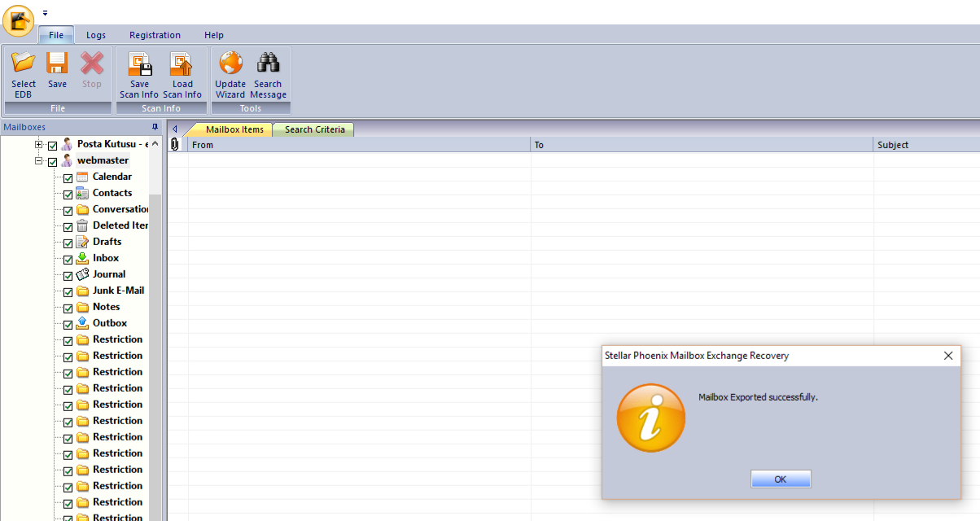Toggle the Notes folder checkbox
Image resolution: width=980 pixels, height=521 pixels.
point(68,309)
